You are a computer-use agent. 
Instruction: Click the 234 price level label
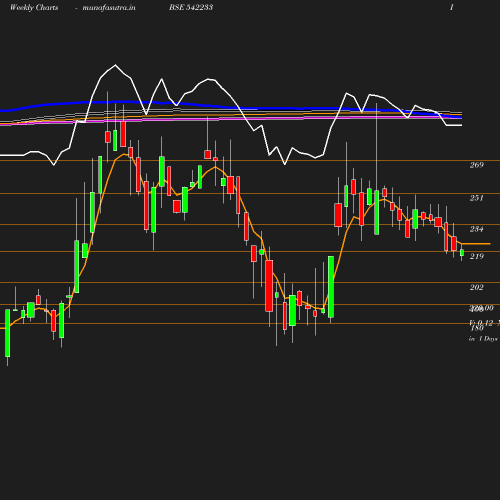pyautogui.click(x=477, y=229)
